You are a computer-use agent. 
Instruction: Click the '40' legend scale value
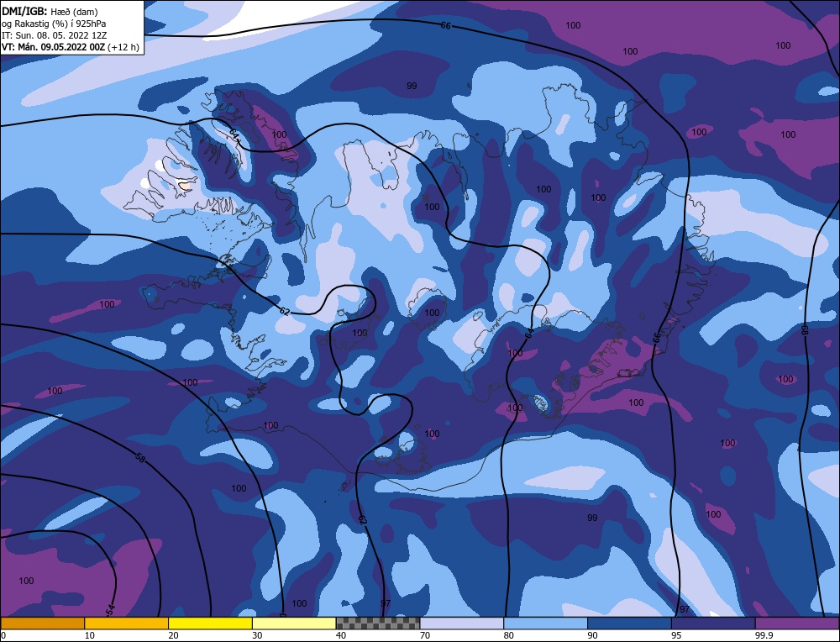341,635
